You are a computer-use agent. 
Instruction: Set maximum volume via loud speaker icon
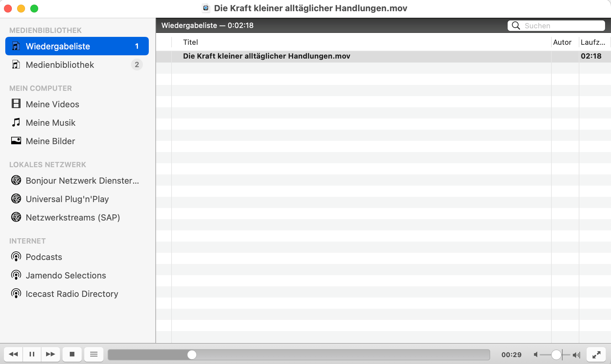[576, 354]
